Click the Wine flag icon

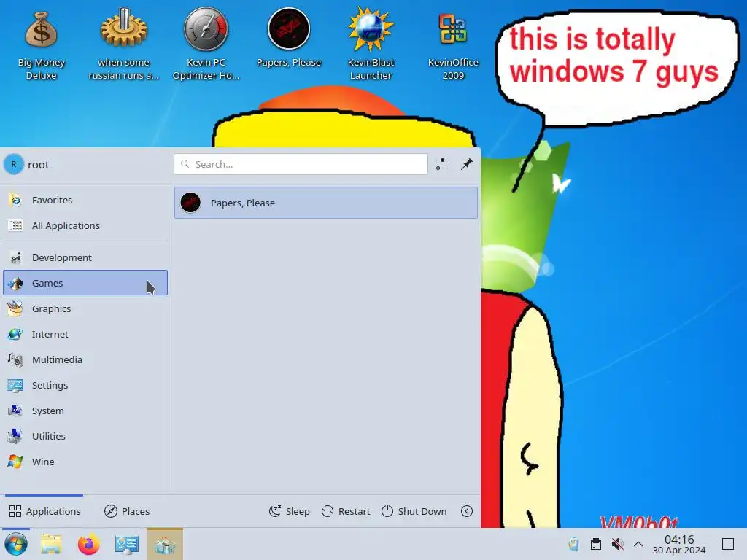pyautogui.click(x=15, y=462)
